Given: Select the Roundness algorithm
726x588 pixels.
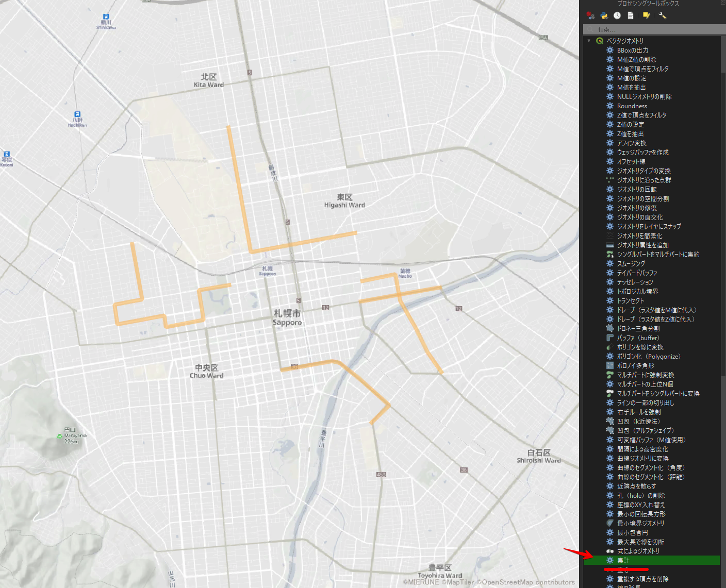Looking at the screenshot, I should tap(632, 106).
